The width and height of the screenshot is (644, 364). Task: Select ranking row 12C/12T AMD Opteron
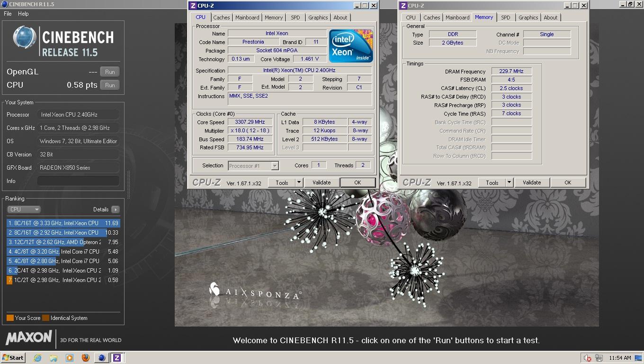tap(63, 242)
